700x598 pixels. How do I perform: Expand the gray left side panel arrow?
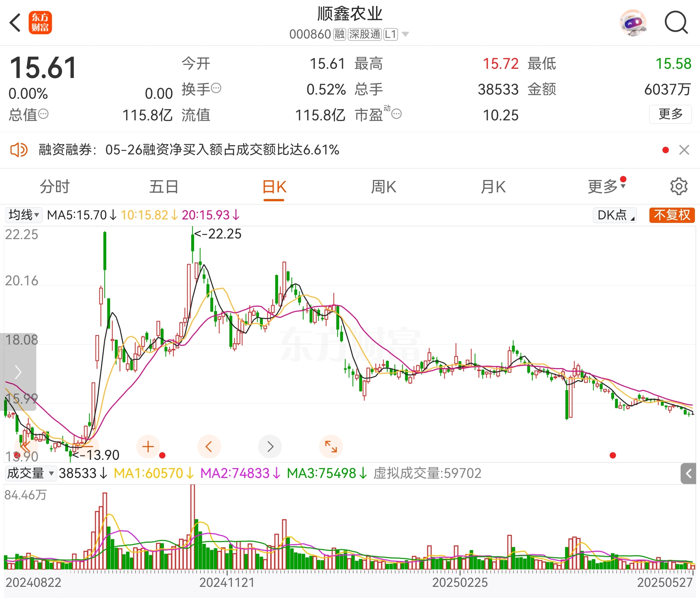pos(18,372)
